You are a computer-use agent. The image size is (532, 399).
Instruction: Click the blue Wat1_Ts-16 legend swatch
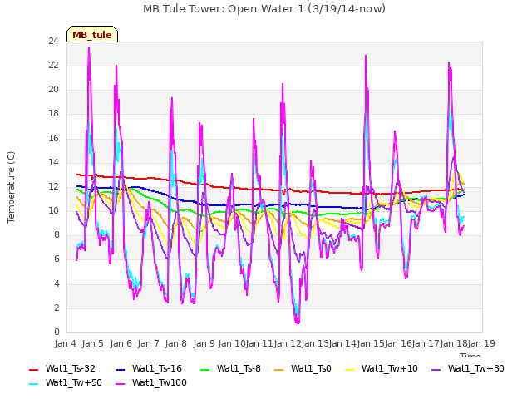pos(121,370)
